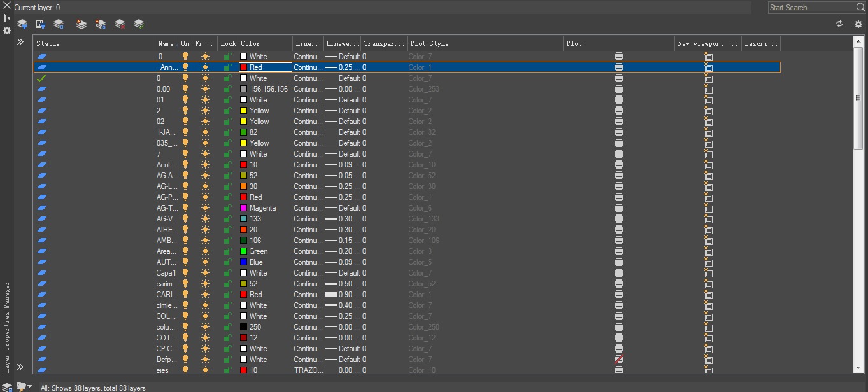868x392 pixels.
Task: Click the All filter showing 88 layers text
Action: point(93,387)
